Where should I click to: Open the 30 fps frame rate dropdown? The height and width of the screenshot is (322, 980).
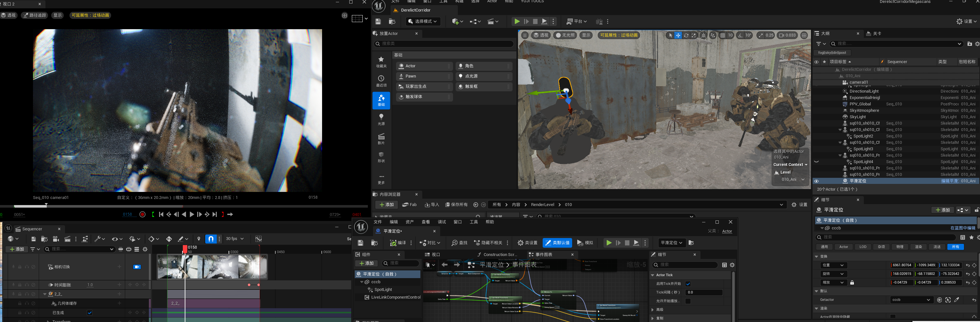click(x=235, y=239)
